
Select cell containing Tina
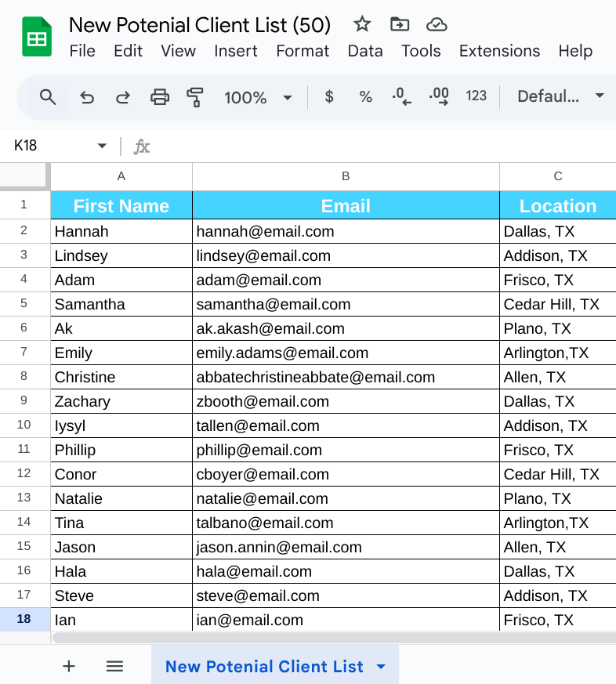tap(121, 523)
